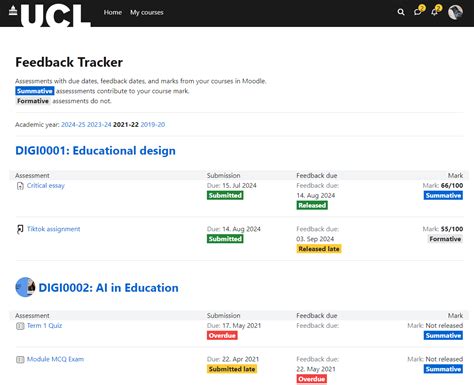Select academic year 2023-24
Image resolution: width=474 pixels, height=385 pixels.
99,124
